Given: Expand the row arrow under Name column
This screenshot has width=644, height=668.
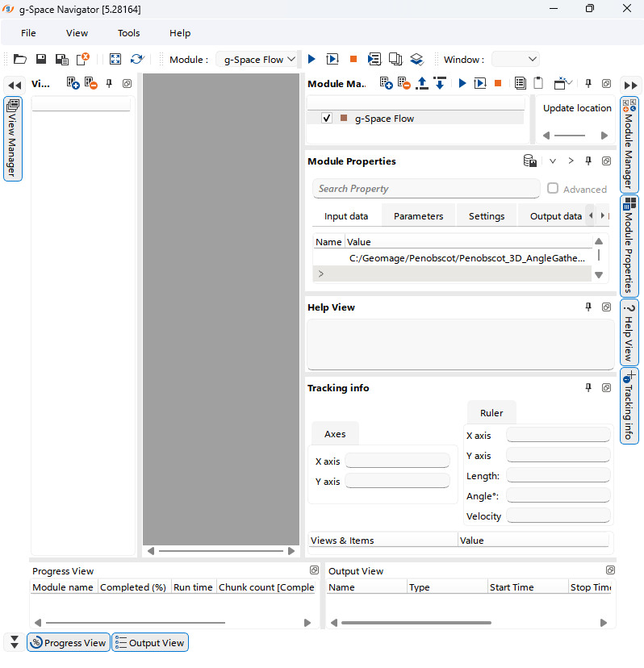Looking at the screenshot, I should (320, 273).
